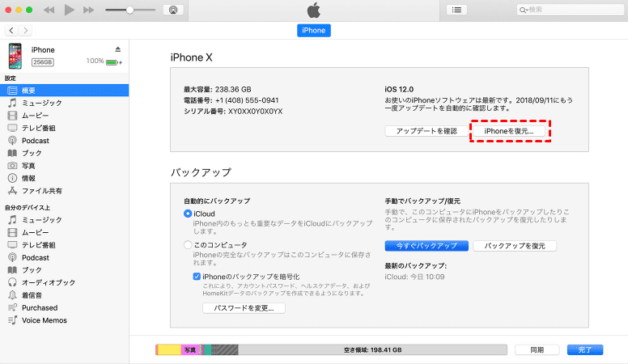Toggle iPhoneのバックアップを暗号化 checkbox
The width and height of the screenshot is (628, 364).
197,277
